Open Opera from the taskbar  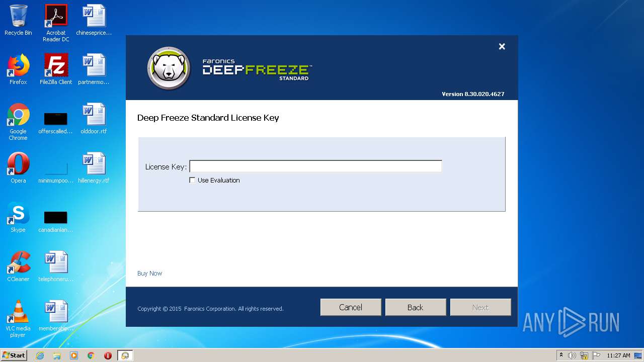tap(108, 355)
